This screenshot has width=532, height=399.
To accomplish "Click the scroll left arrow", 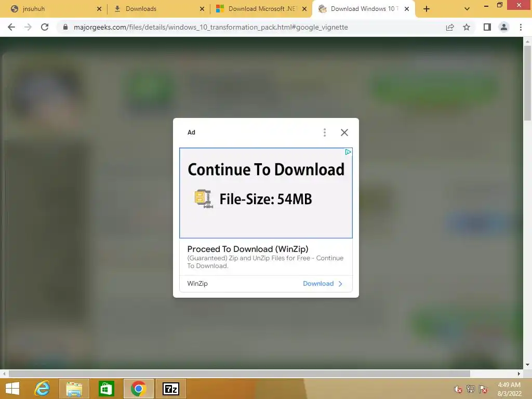I will 4,374.
